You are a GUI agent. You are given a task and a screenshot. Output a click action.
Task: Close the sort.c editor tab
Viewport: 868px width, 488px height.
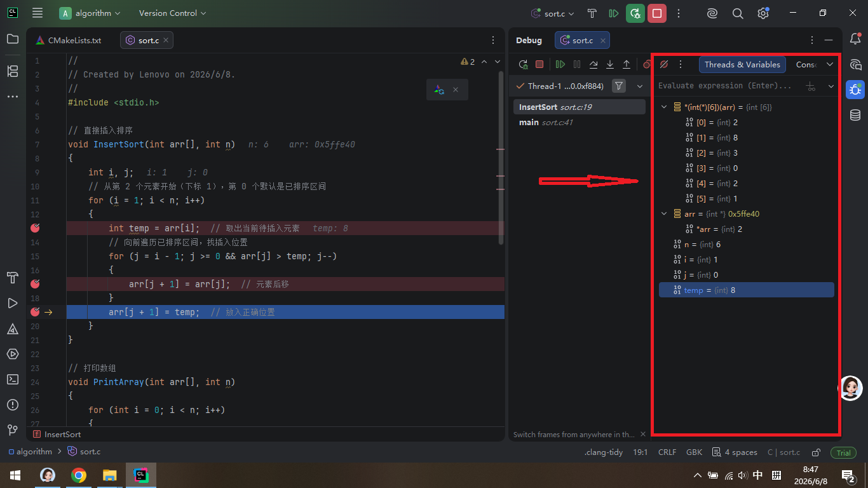[166, 40]
